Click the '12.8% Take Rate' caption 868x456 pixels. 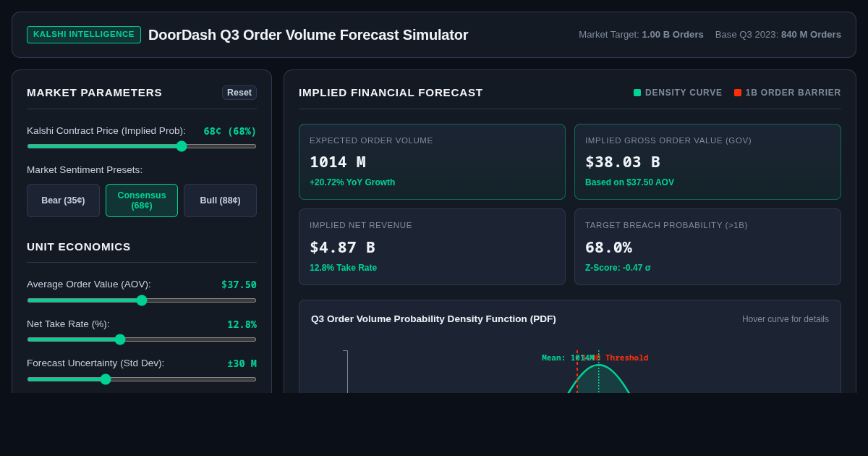pos(343,268)
